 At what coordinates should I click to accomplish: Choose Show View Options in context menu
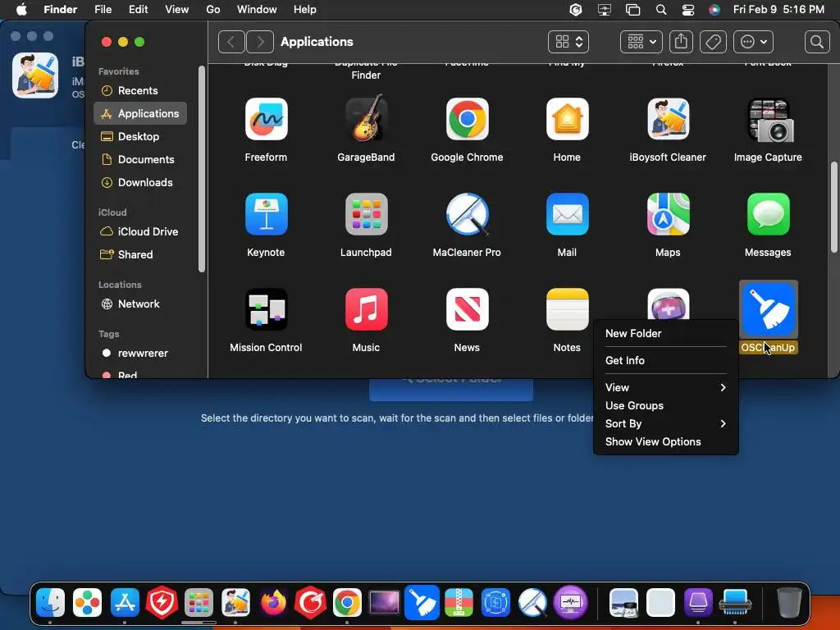click(x=666, y=442)
